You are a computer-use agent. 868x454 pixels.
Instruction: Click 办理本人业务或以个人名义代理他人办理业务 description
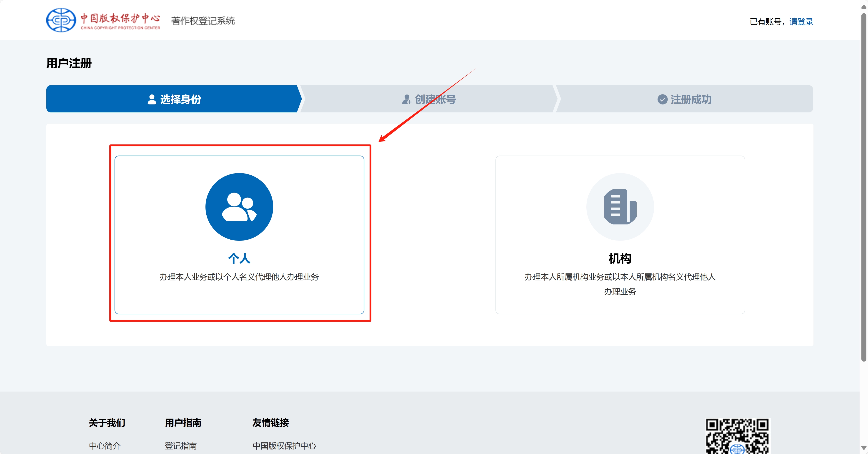(239, 277)
